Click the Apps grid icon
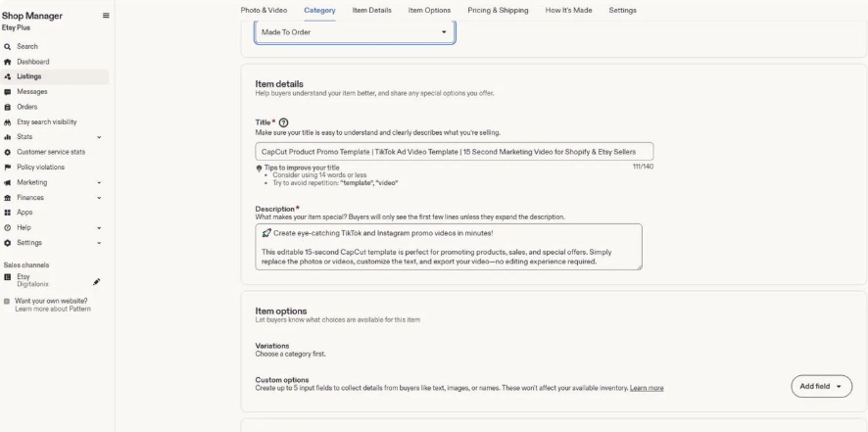 coord(7,213)
